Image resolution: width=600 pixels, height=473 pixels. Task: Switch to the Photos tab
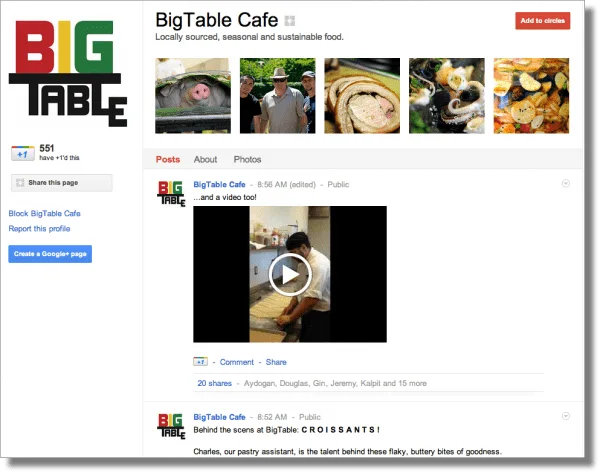247,159
